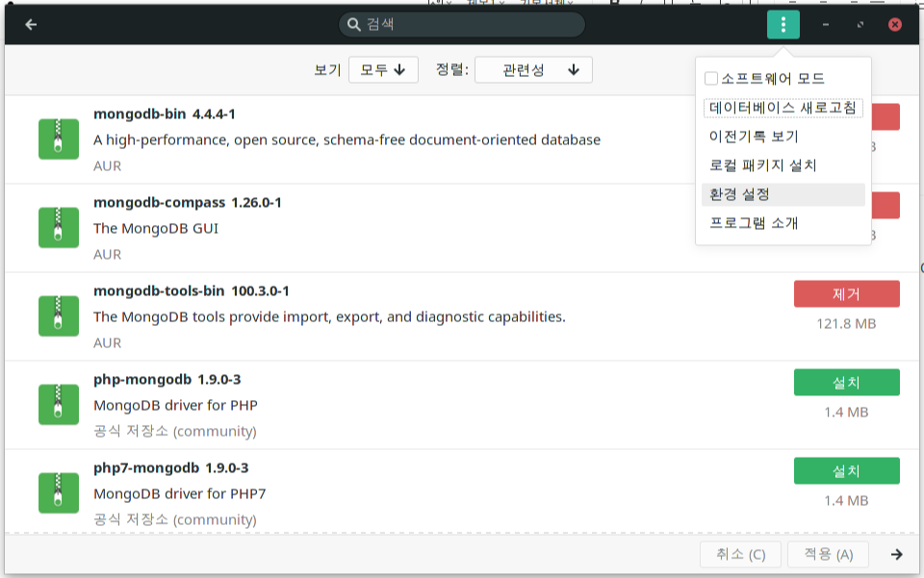Click 공식 저장소 (community) under php-mongodb
Screen dimensions: 924x578
[x=175, y=432]
